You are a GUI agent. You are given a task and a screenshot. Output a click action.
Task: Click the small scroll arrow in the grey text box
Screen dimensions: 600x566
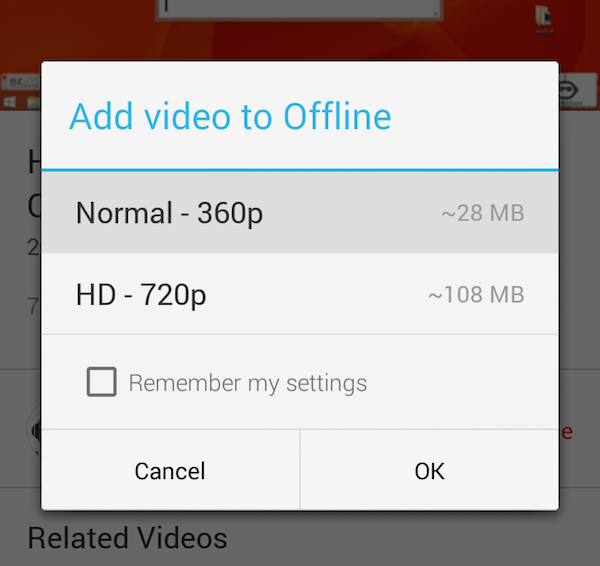(x=435, y=13)
